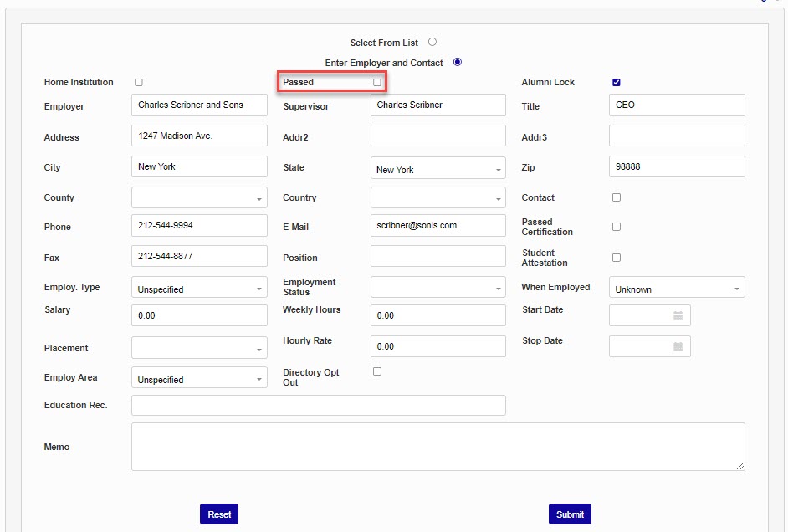Open the When Employed dropdown
788x532 pixels.
pyautogui.click(x=676, y=289)
